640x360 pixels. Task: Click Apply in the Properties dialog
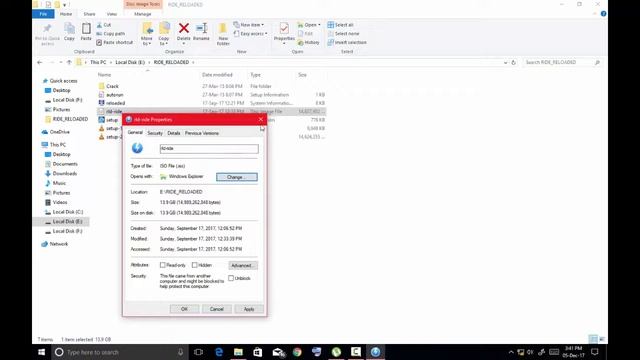click(249, 309)
